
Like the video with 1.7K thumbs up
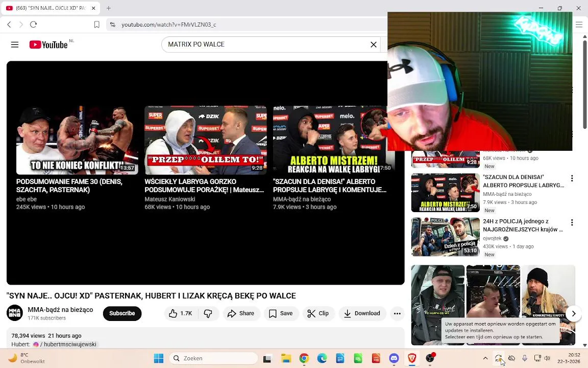(180, 313)
